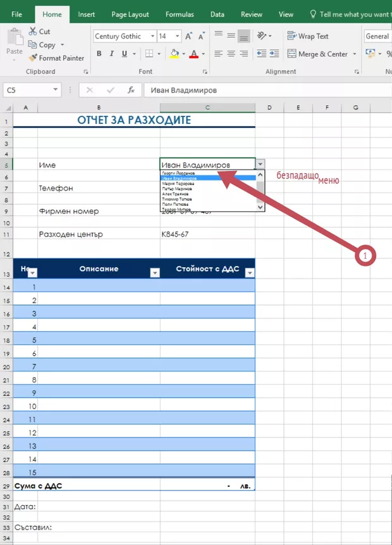Open the Alignment dialog launcher
The width and height of the screenshot is (392, 545).
[357, 72]
